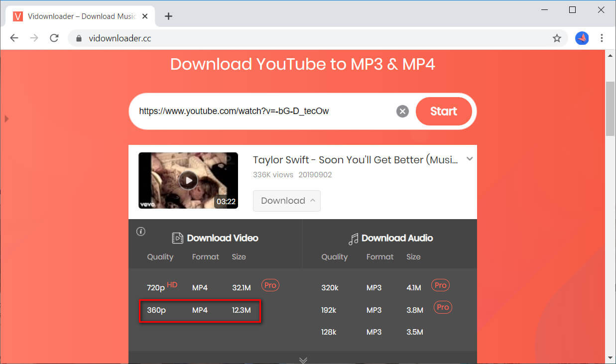Click the Download Audio heading

click(397, 238)
